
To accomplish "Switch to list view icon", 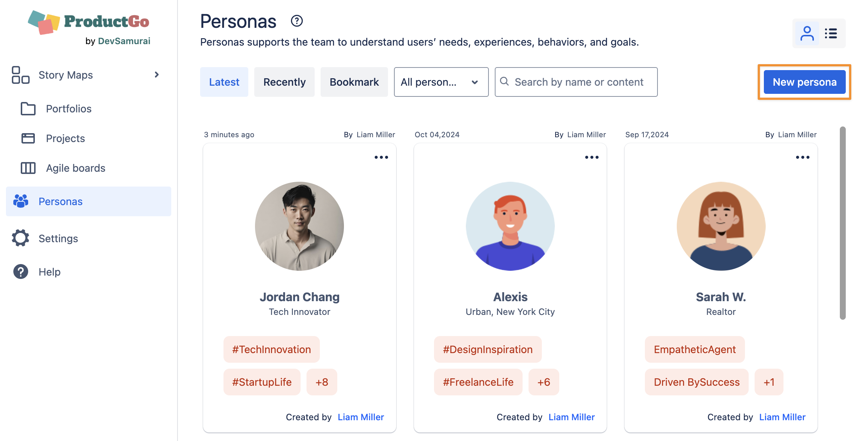I will (831, 33).
